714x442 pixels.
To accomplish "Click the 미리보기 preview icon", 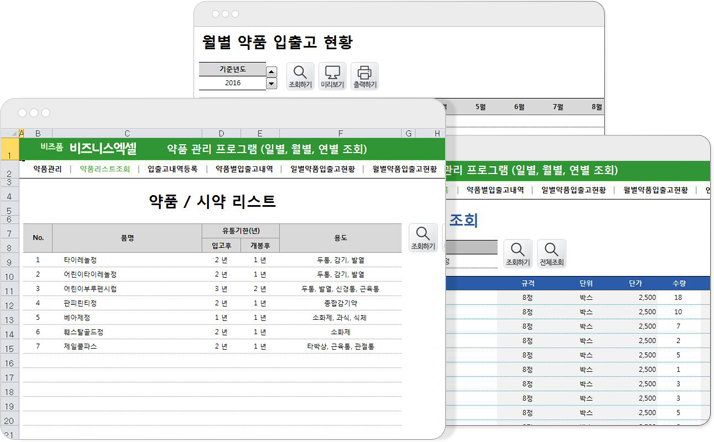I will (332, 75).
